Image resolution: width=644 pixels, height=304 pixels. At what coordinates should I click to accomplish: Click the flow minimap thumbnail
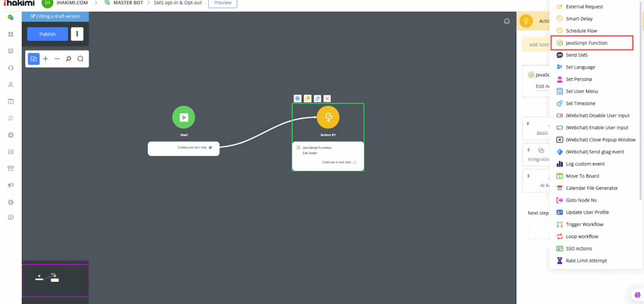pos(55,279)
